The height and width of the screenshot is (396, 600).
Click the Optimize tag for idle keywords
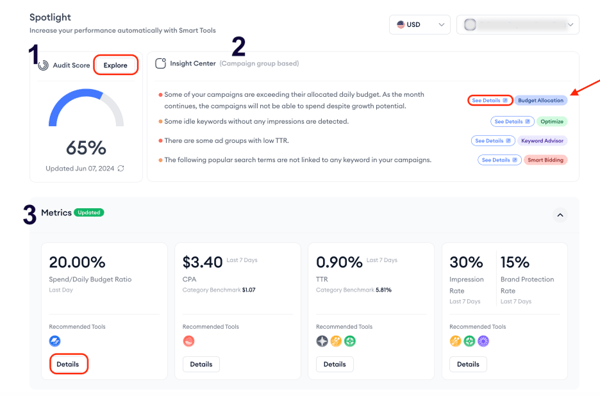pos(552,122)
